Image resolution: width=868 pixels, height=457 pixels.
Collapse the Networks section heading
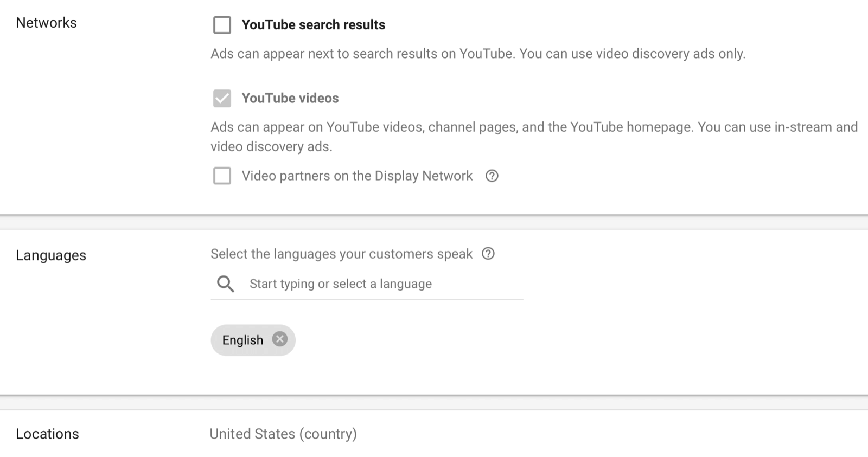point(46,23)
